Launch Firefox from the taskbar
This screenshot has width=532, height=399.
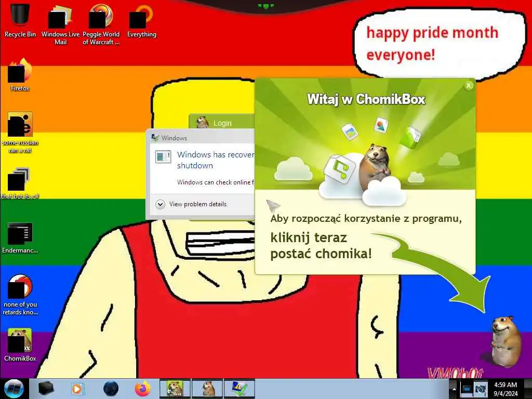coord(142,389)
